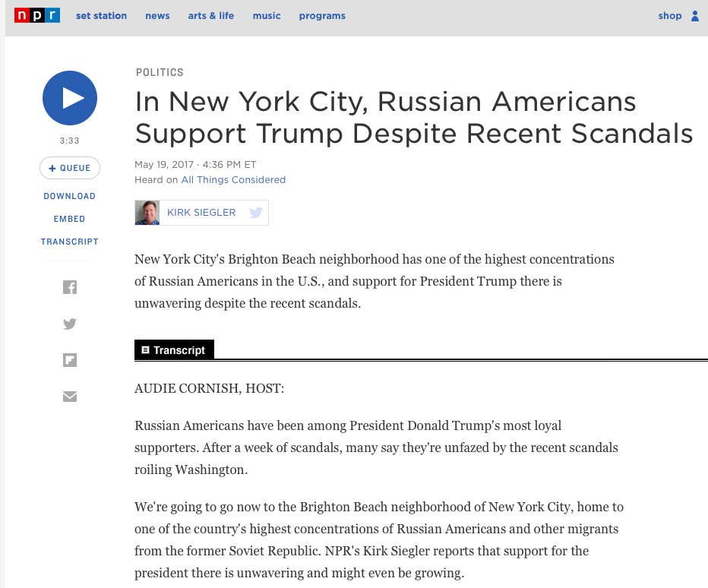708x588 pixels.
Task: Click the 3:33 audio duration
Action: tap(70, 141)
